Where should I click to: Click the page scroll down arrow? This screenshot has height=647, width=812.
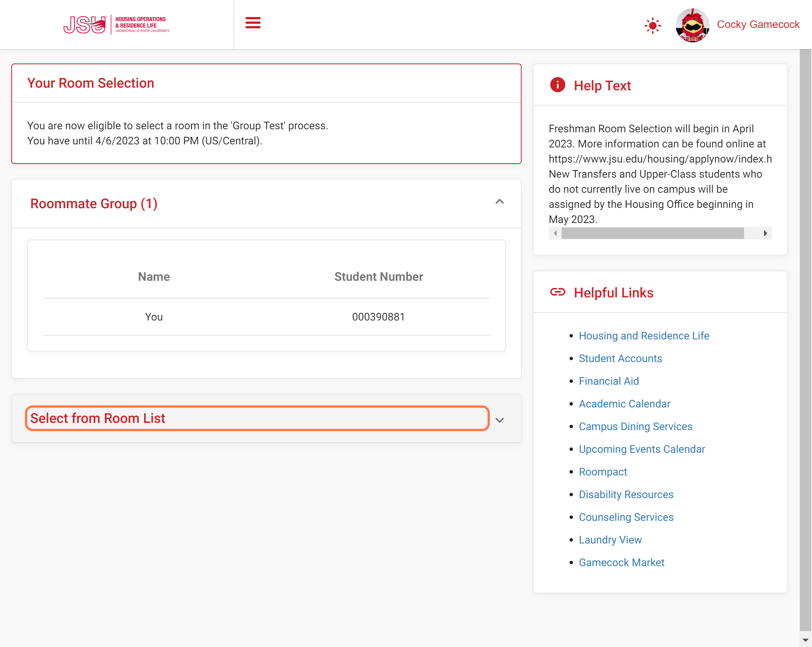click(x=805, y=640)
